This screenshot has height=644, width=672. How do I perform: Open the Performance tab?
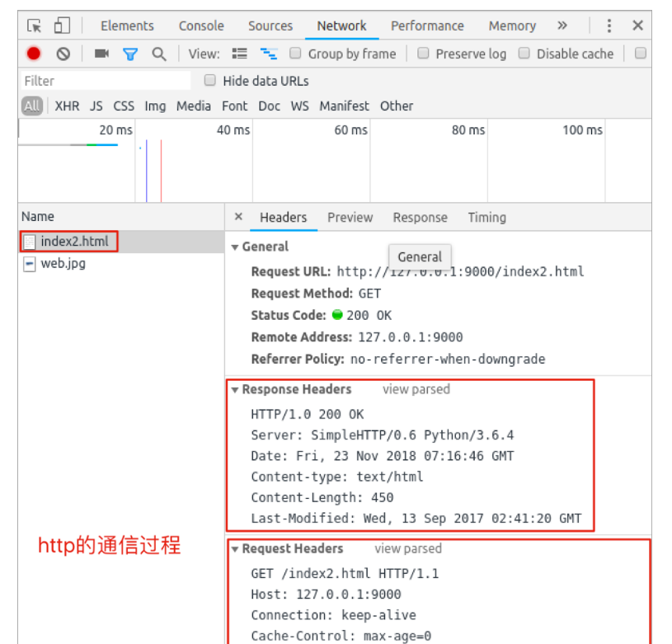point(427,26)
